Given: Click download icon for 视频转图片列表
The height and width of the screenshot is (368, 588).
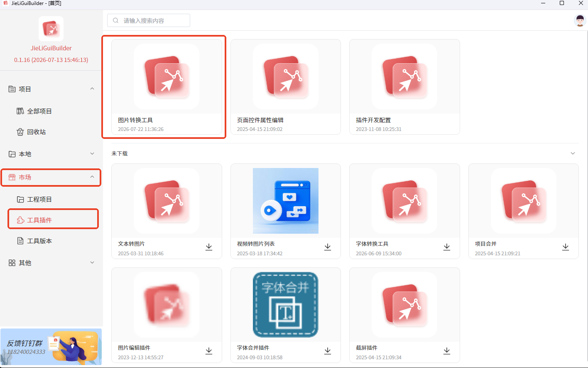Looking at the screenshot, I should 328,247.
